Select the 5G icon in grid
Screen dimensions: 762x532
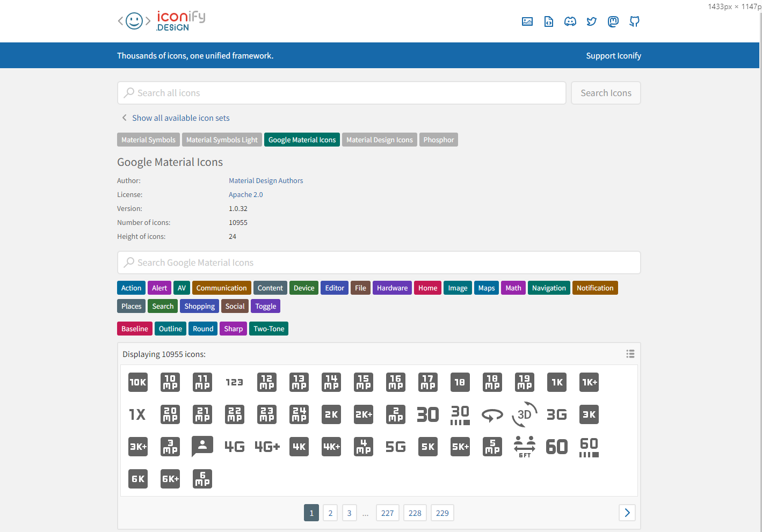396,447
